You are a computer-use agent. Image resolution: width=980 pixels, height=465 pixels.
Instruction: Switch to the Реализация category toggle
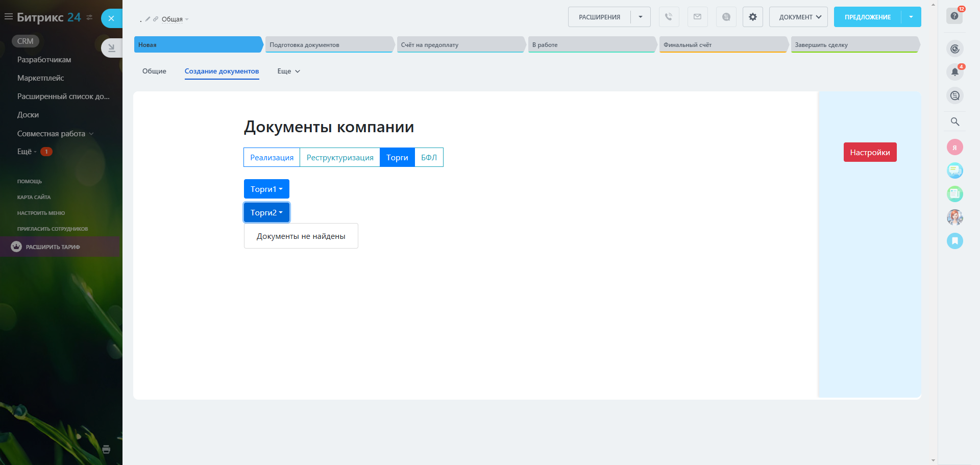(x=272, y=157)
